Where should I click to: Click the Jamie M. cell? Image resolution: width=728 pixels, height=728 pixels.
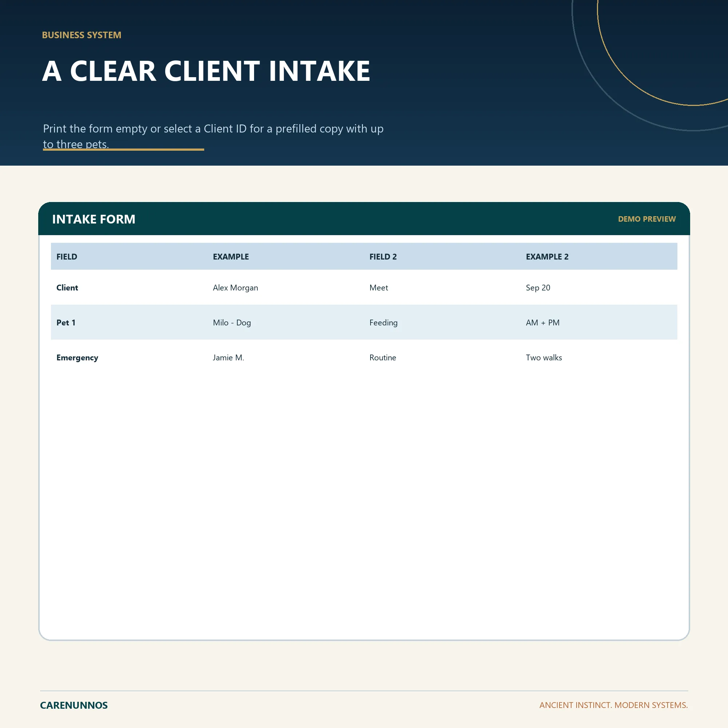click(x=228, y=357)
